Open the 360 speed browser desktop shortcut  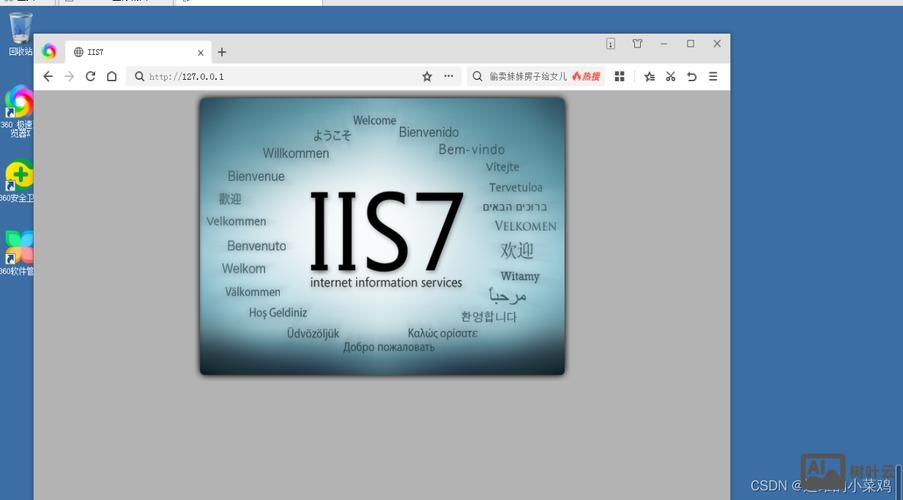tap(17, 112)
